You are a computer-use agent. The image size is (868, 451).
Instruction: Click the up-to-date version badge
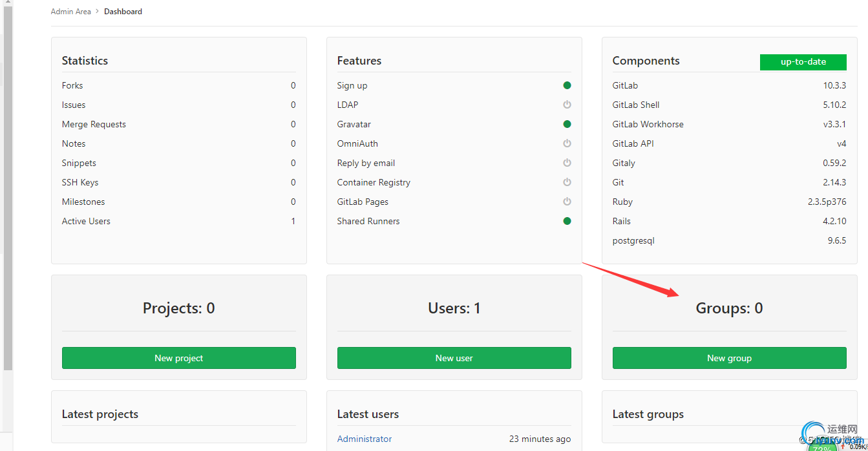(803, 62)
